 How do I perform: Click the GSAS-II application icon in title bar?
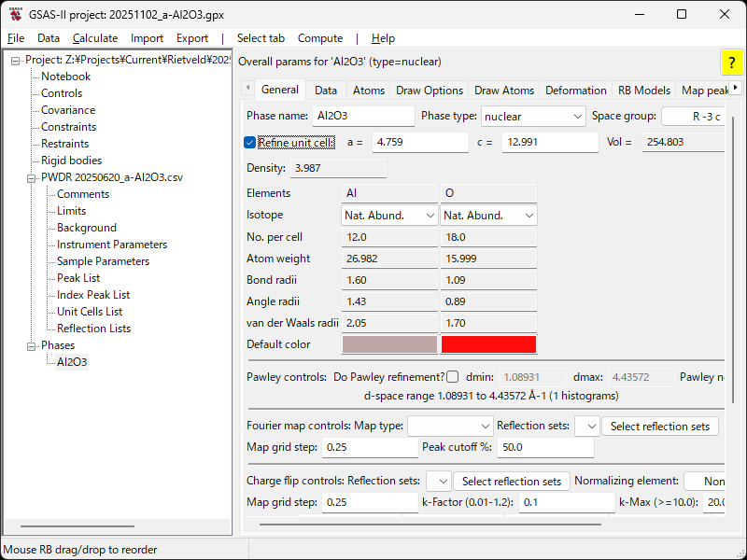tap(16, 15)
